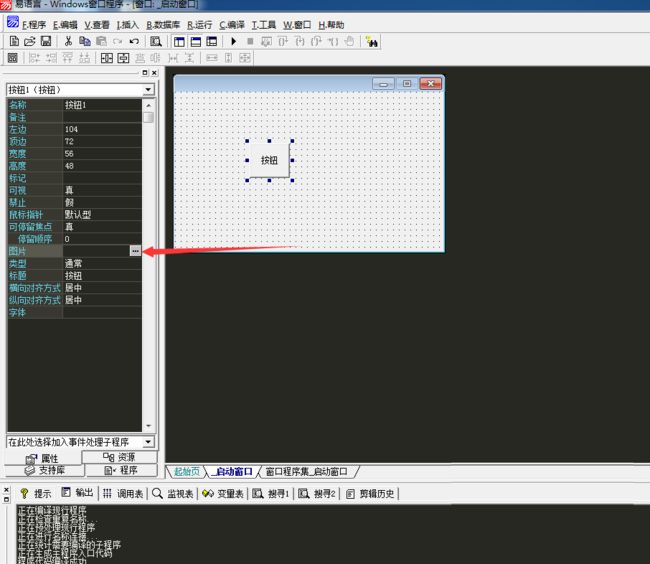Screen dimensions: 650x564
Task: Click the 标题 property value 按钮
Action: click(102, 276)
